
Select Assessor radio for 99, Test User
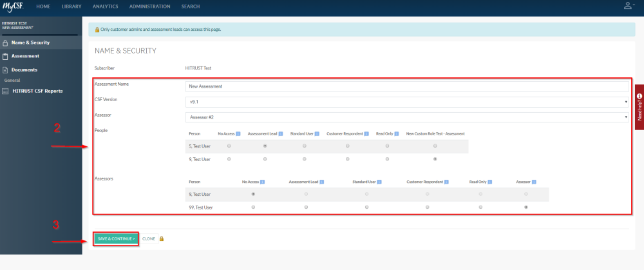pos(526,207)
